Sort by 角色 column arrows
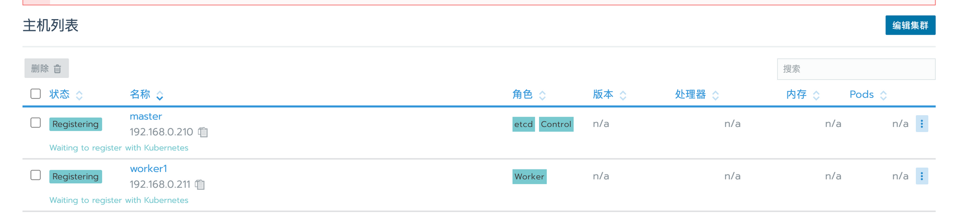Screen dimensions: 980x223 542,95
